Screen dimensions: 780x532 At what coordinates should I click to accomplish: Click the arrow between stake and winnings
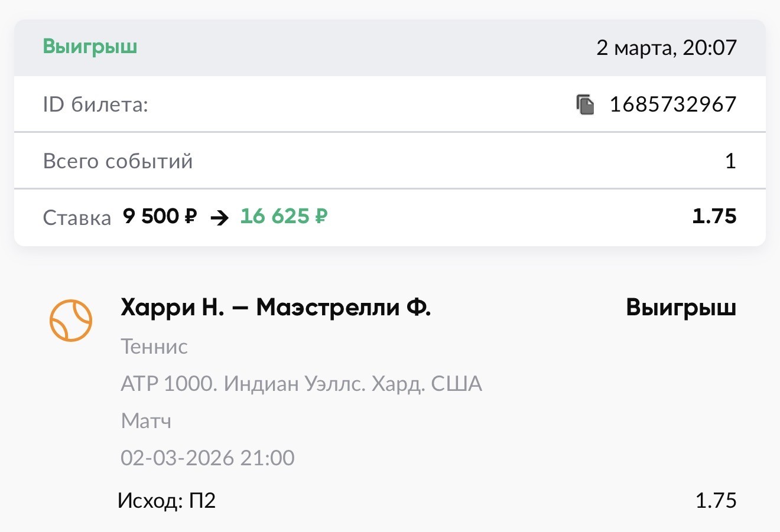point(219,218)
